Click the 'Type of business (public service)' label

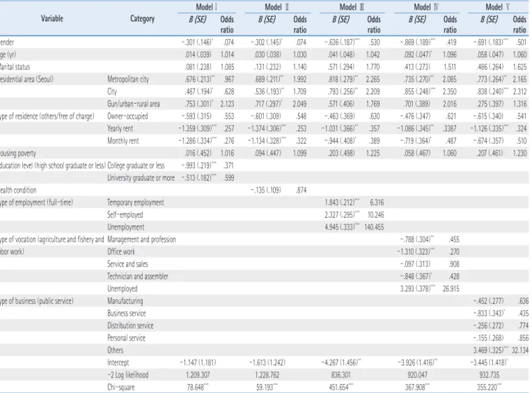pos(37,301)
